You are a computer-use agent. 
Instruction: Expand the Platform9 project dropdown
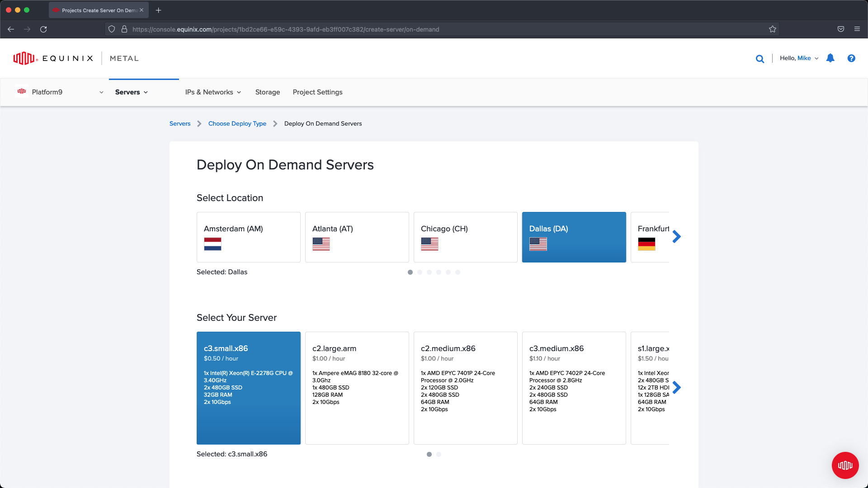(101, 92)
